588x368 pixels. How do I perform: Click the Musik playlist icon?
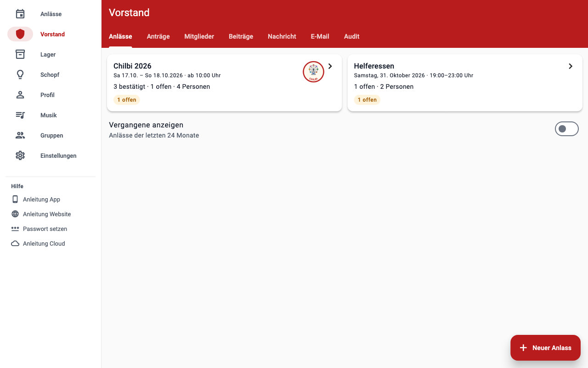pos(20,115)
